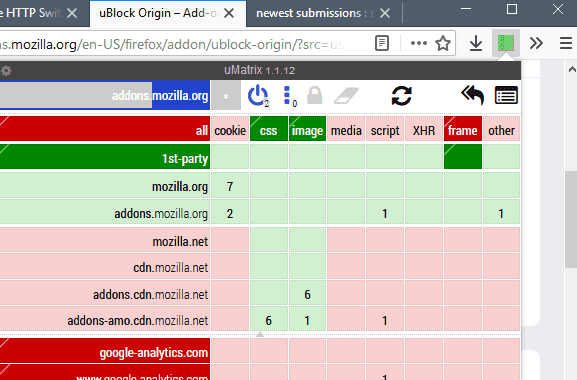Toggle uMatrix power switch for this scope
The image size is (577, 380).
coord(258,96)
